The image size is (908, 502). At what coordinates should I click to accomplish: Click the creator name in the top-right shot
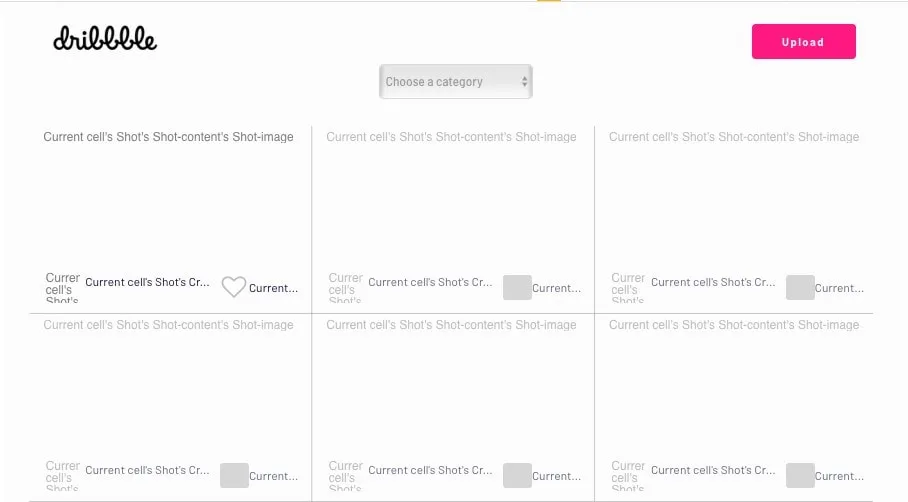pos(713,282)
